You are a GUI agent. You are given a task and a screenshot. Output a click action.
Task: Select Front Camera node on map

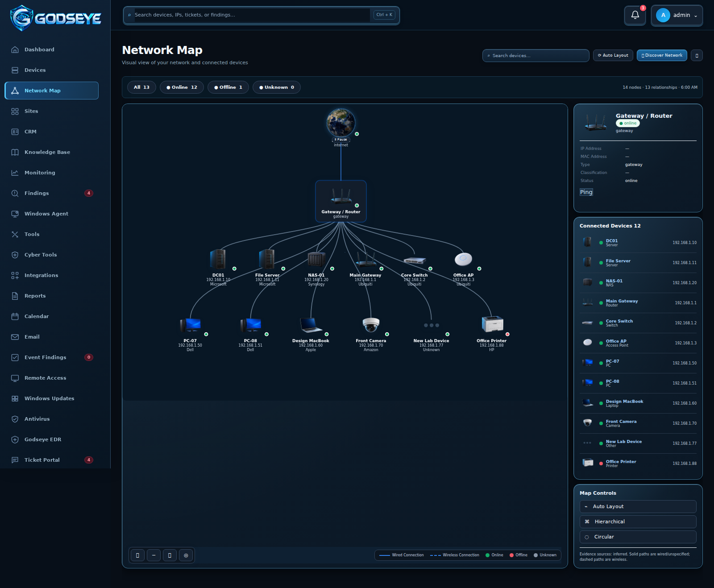pos(371,334)
